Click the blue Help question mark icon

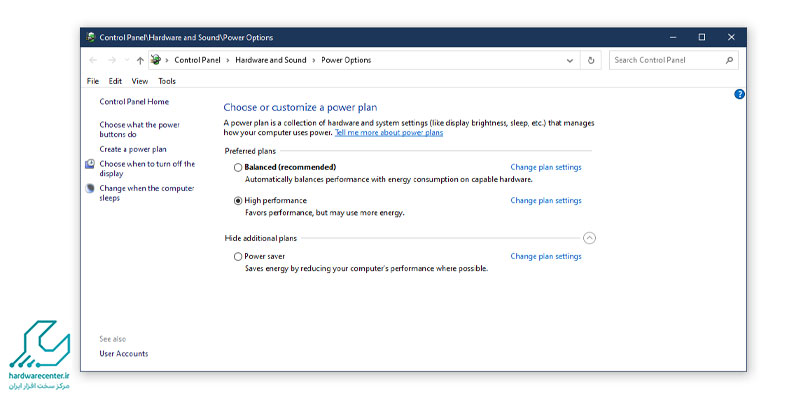(x=739, y=94)
